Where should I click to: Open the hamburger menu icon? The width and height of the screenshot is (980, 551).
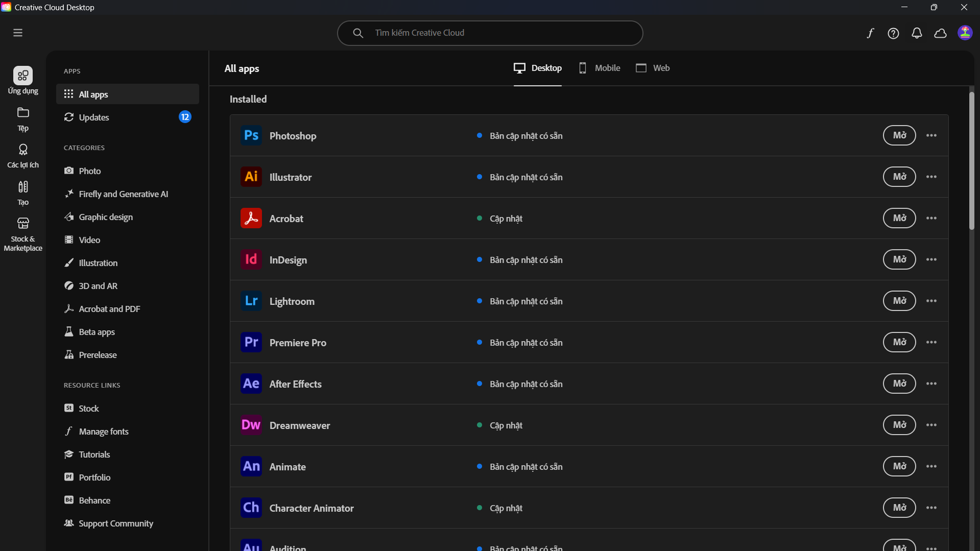[18, 33]
